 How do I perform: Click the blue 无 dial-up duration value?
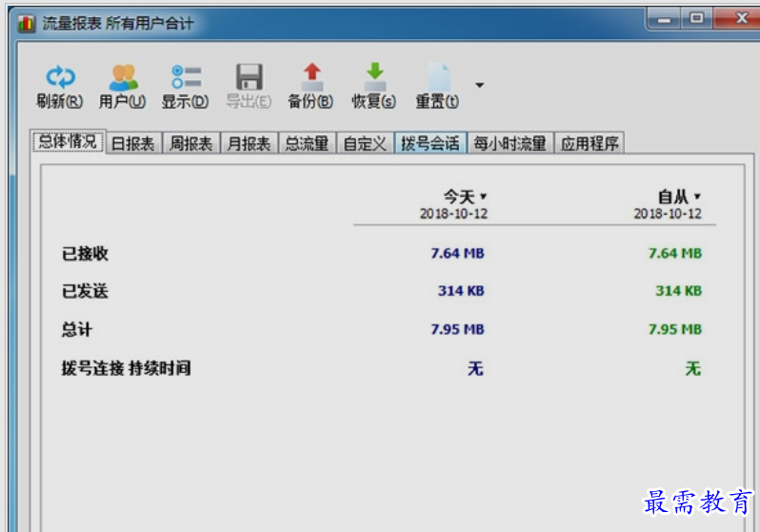pos(475,368)
